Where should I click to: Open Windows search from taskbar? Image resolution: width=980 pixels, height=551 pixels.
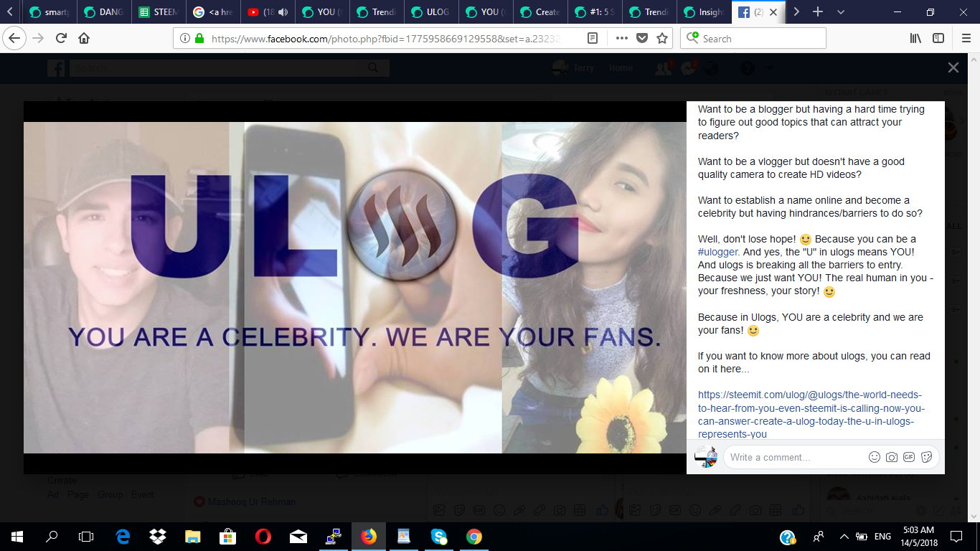click(52, 536)
